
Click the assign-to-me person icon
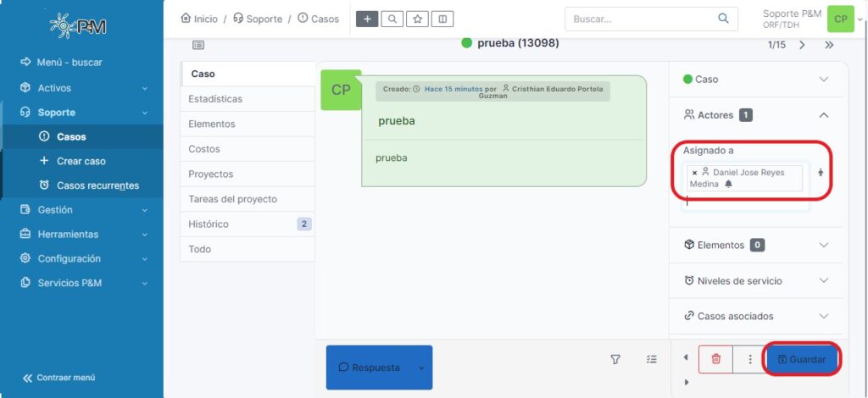click(821, 173)
